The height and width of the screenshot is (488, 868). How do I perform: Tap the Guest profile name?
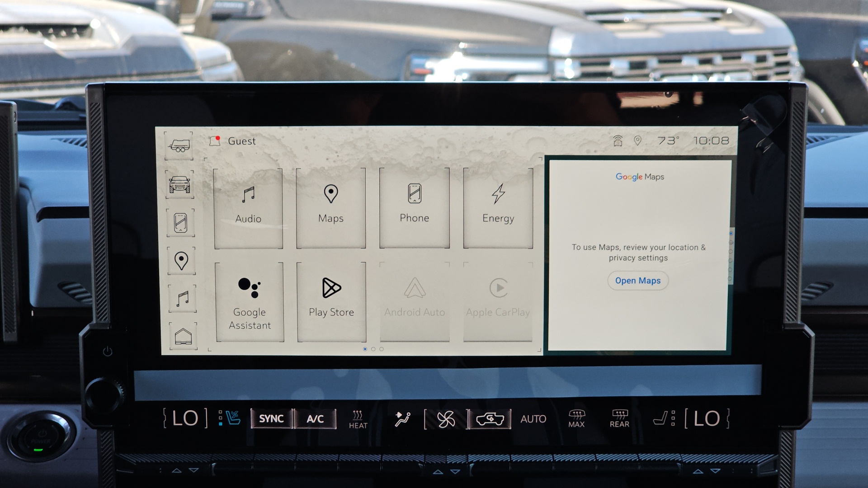pos(242,141)
